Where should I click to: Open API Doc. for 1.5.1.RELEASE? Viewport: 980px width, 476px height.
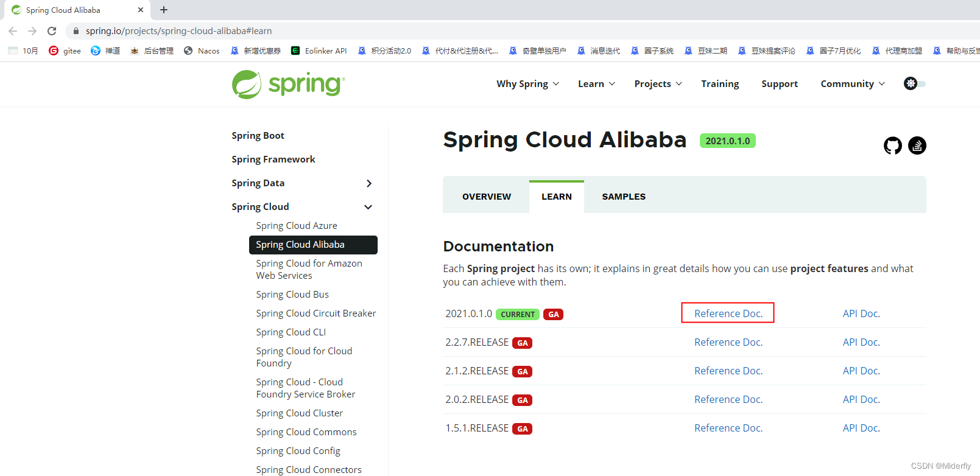click(861, 428)
